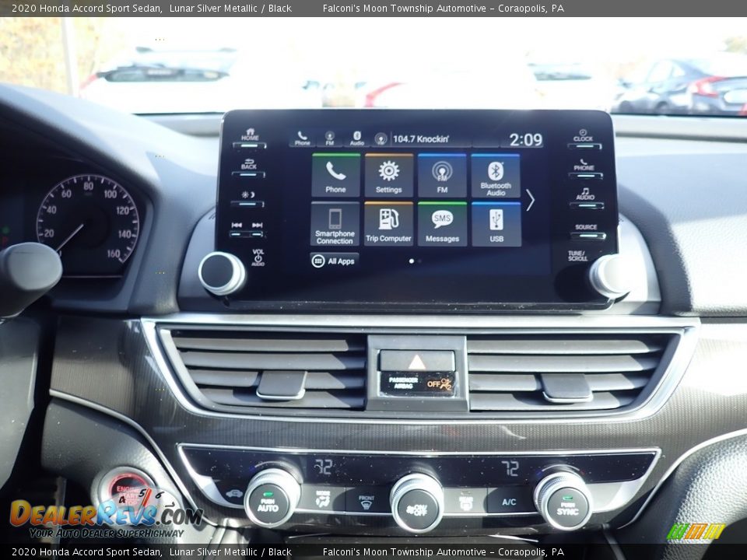This screenshot has height=560, width=747.
Task: Open the Phone app tile
Action: point(335,175)
